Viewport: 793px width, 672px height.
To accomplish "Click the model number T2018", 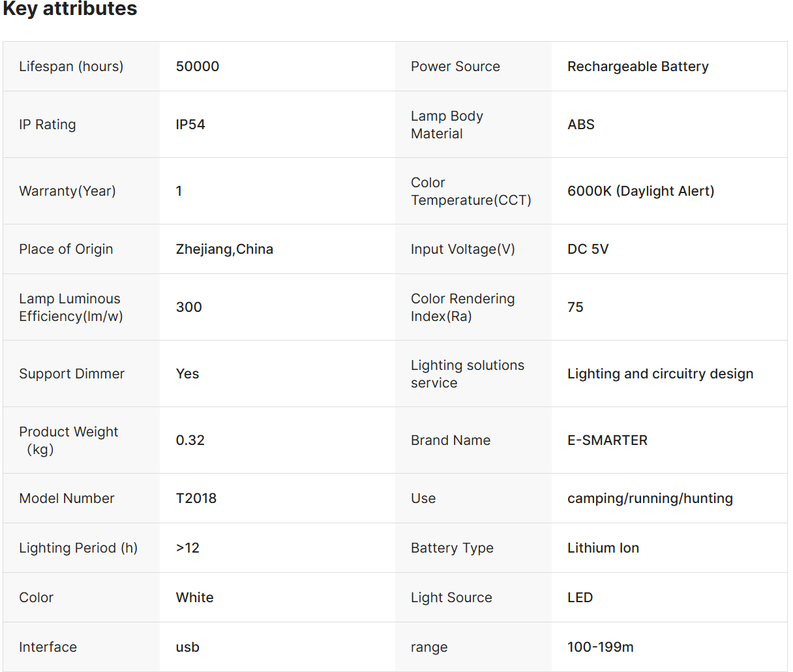I will [x=196, y=498].
